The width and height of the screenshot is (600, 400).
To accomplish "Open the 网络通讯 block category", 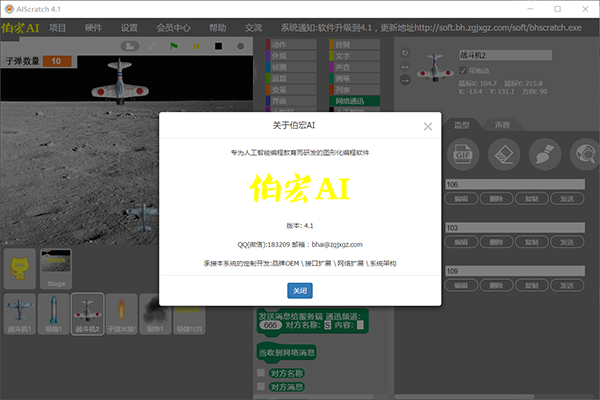I will [353, 100].
